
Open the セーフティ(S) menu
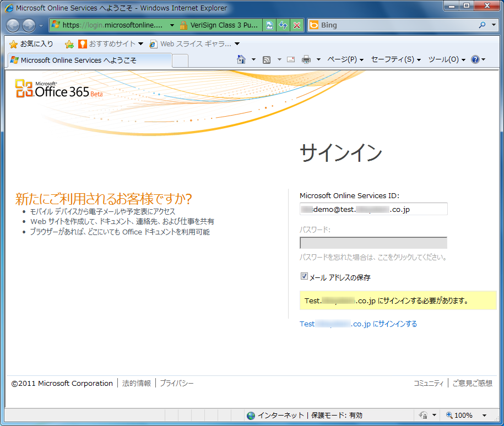tap(395, 59)
